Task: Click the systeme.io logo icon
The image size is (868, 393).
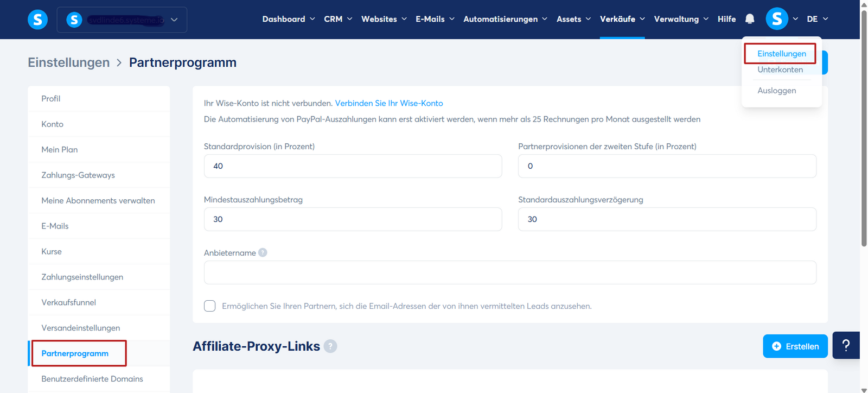Action: (x=37, y=20)
